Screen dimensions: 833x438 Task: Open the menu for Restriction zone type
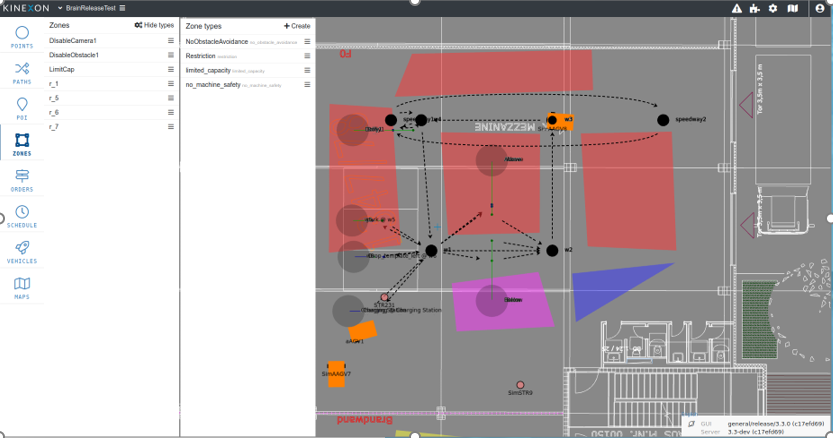coord(307,56)
